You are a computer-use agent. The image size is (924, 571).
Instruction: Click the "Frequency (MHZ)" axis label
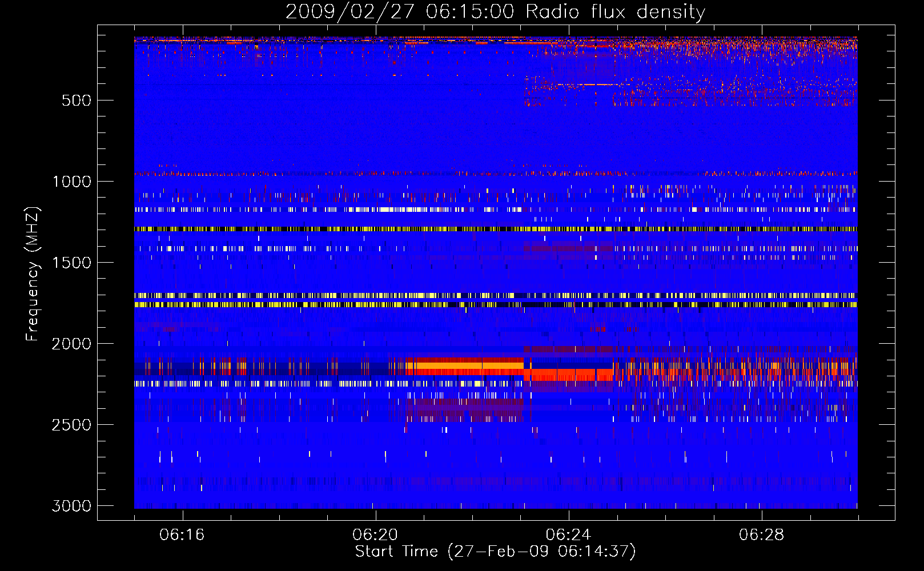pyautogui.click(x=33, y=274)
